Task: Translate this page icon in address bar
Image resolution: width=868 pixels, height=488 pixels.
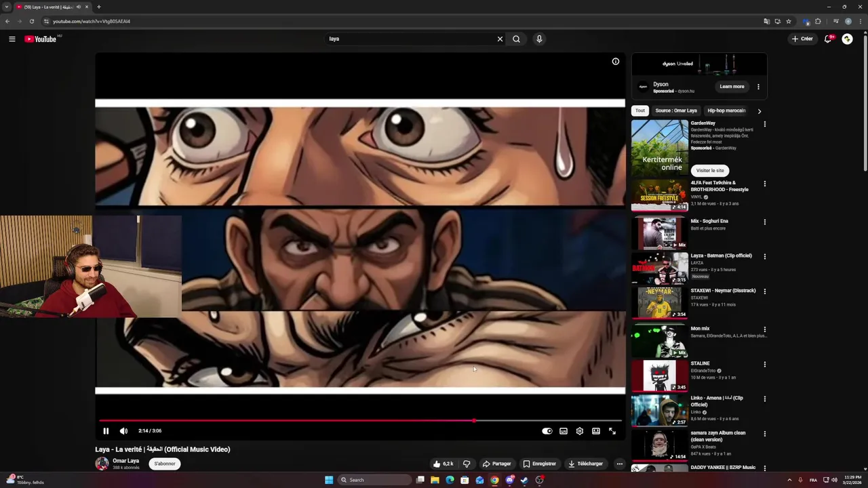Action: tap(767, 21)
